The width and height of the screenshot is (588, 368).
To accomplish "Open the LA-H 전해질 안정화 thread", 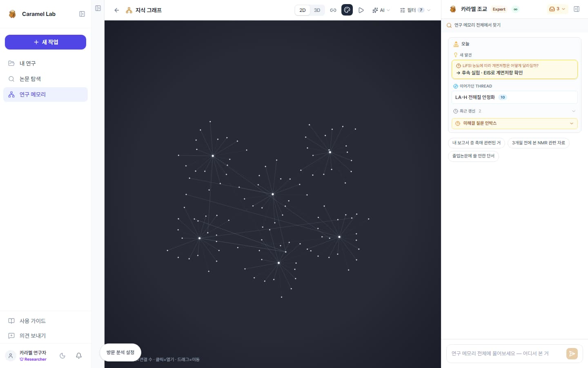I will click(x=514, y=97).
